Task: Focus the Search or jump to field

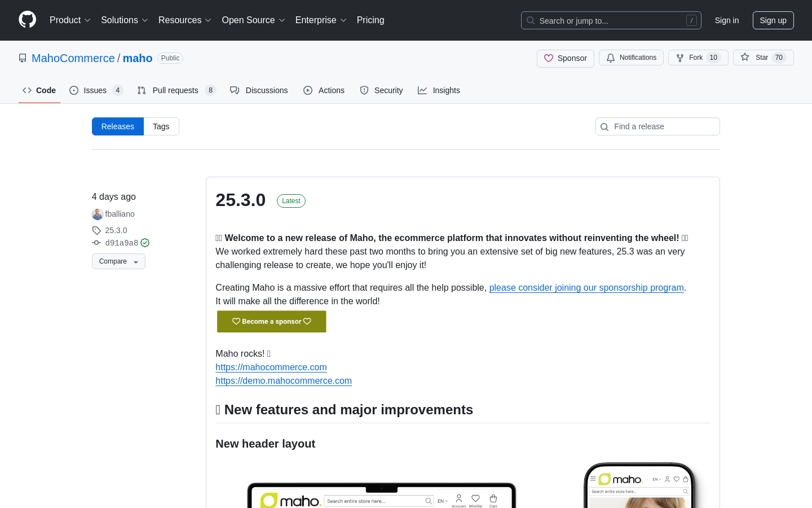Action: pos(611,20)
